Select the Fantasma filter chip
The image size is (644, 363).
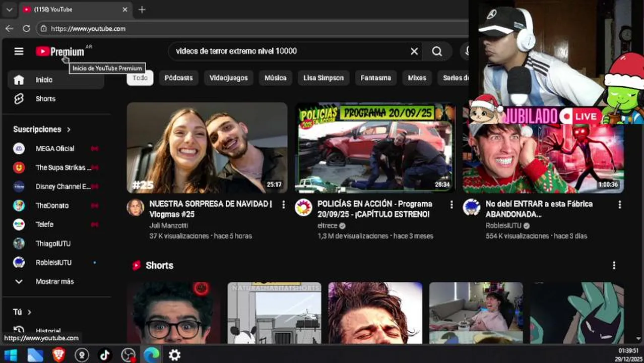tap(376, 78)
